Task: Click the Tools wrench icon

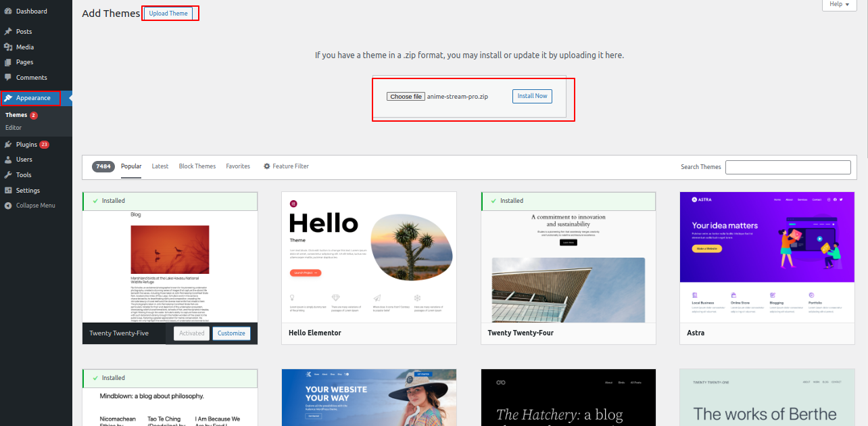Action: [8, 175]
